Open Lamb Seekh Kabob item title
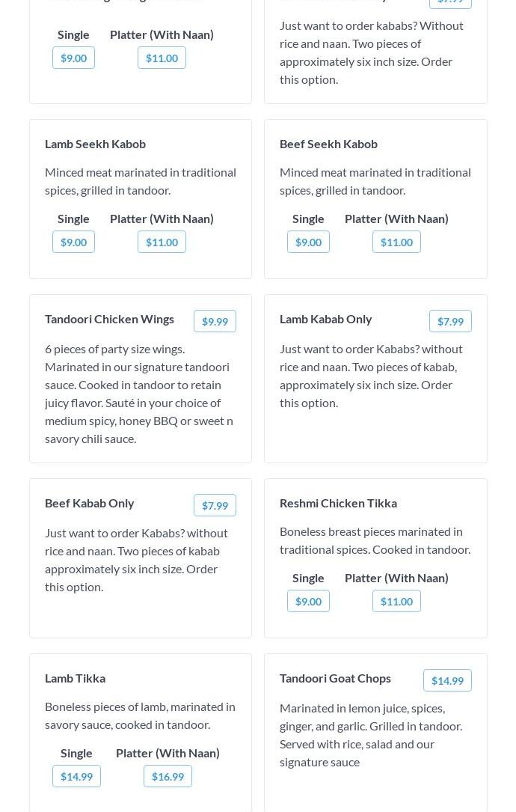The height and width of the screenshot is (812, 516). (95, 143)
